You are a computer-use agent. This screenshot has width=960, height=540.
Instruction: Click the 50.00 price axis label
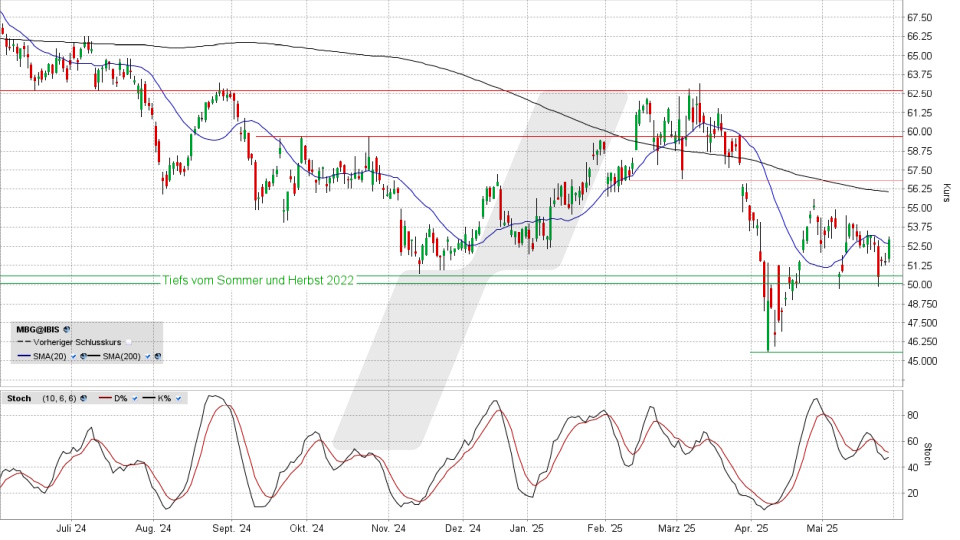pyautogui.click(x=918, y=285)
